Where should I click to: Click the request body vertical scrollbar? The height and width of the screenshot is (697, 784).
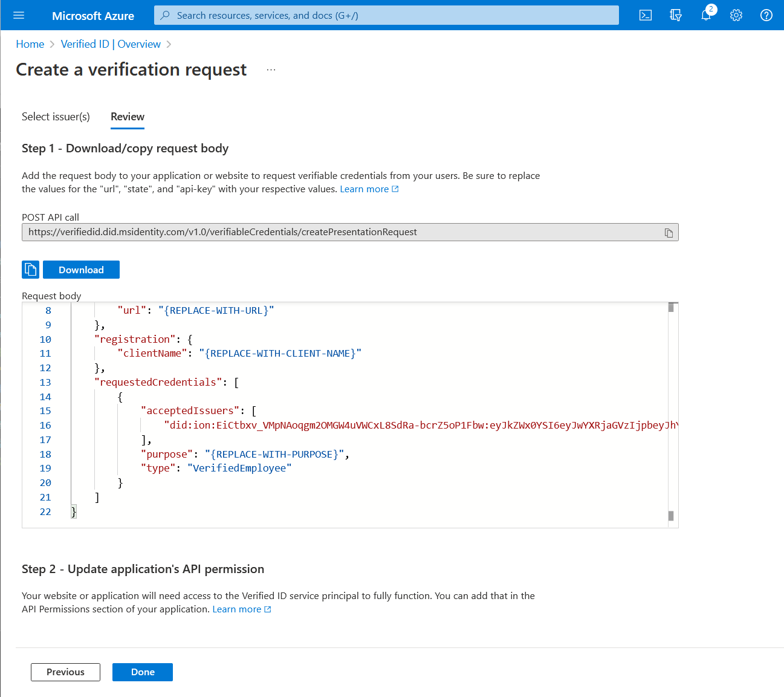tap(671, 413)
